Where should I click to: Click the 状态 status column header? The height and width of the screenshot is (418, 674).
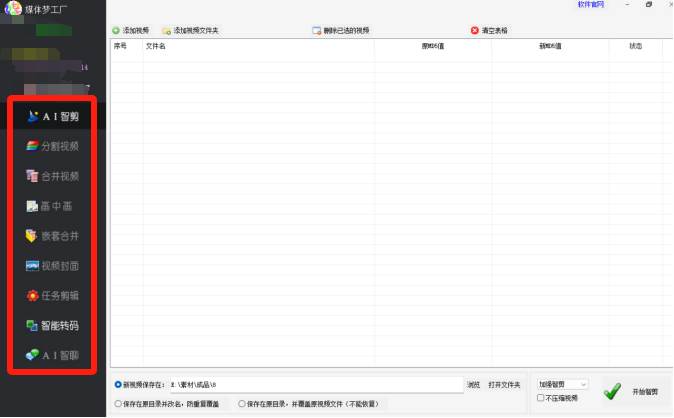coord(635,46)
